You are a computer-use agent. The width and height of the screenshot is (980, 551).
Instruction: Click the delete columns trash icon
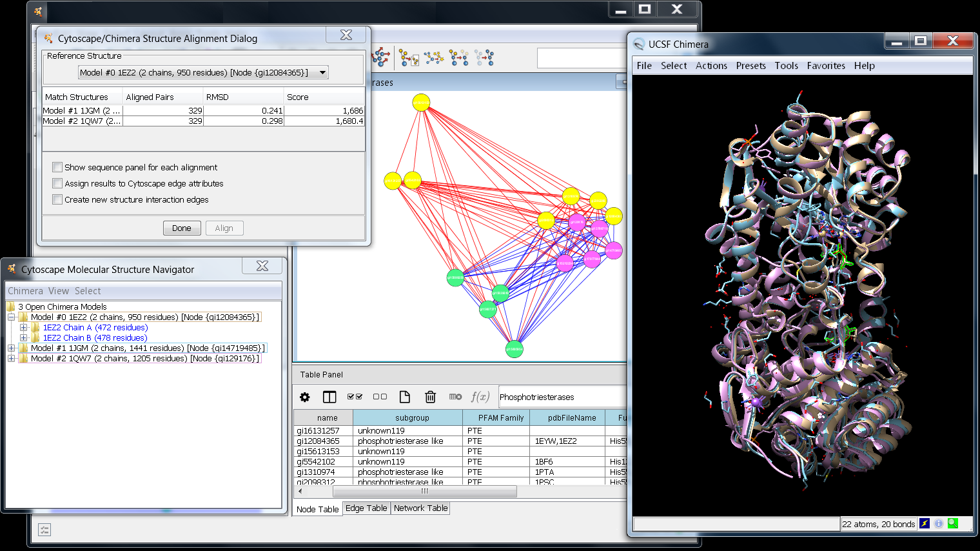(430, 397)
